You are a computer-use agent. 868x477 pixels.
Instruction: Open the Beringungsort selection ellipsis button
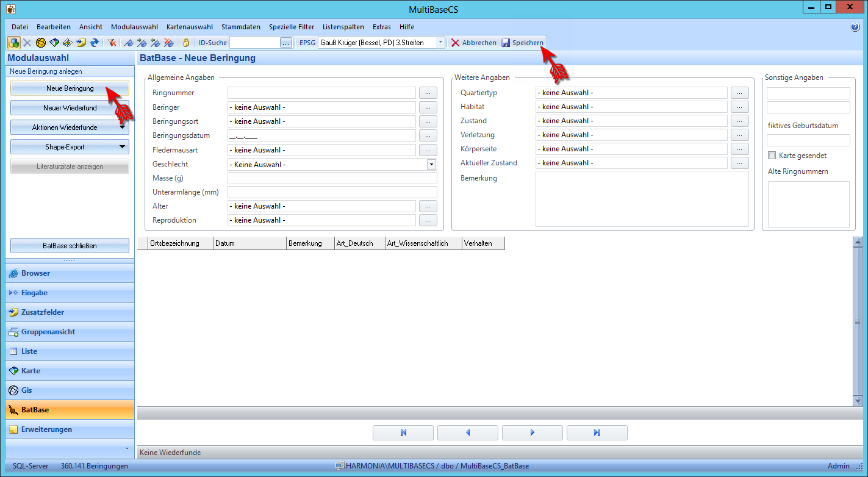pyautogui.click(x=428, y=121)
